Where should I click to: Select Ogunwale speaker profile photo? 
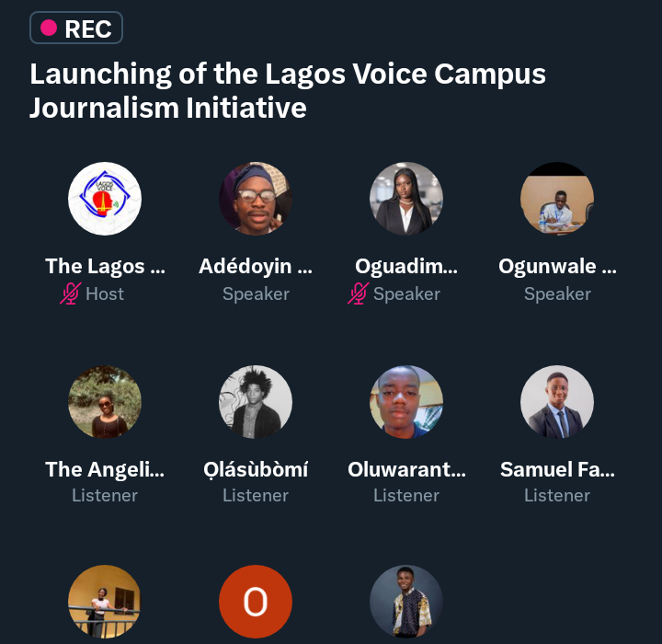(557, 199)
